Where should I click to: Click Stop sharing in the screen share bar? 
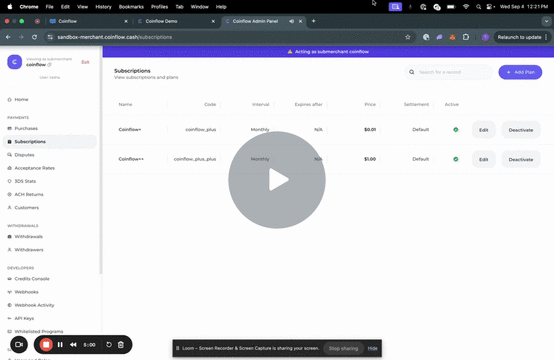pyautogui.click(x=343, y=348)
